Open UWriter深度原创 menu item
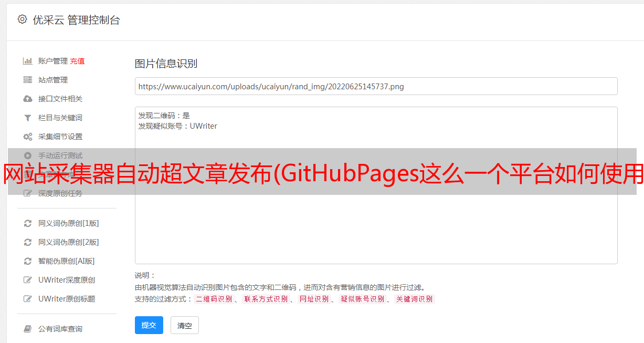 67,280
